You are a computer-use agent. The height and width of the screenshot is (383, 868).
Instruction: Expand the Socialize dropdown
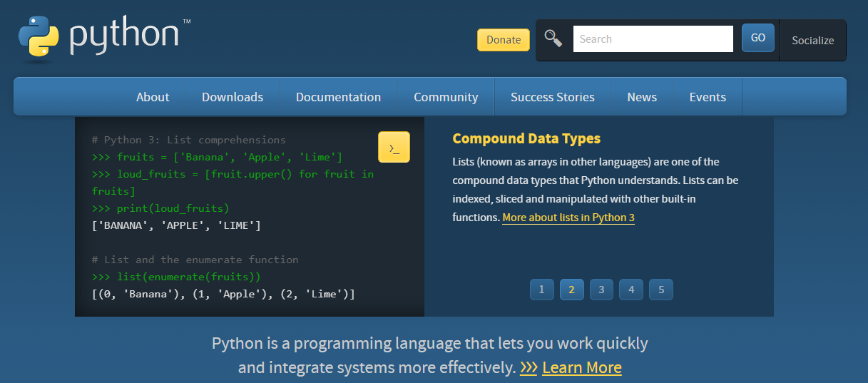point(812,40)
